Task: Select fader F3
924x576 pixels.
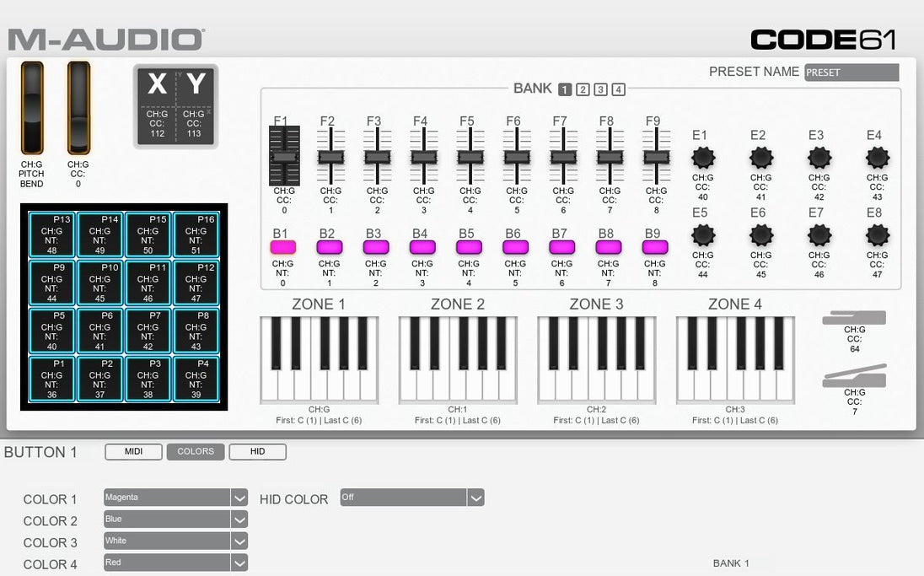Action: (x=377, y=156)
